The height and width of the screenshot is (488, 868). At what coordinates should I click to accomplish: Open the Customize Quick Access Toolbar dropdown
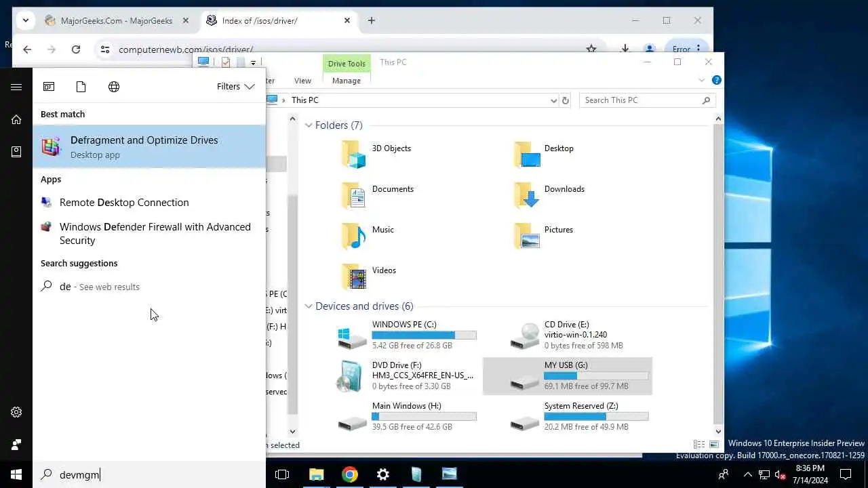(x=253, y=62)
